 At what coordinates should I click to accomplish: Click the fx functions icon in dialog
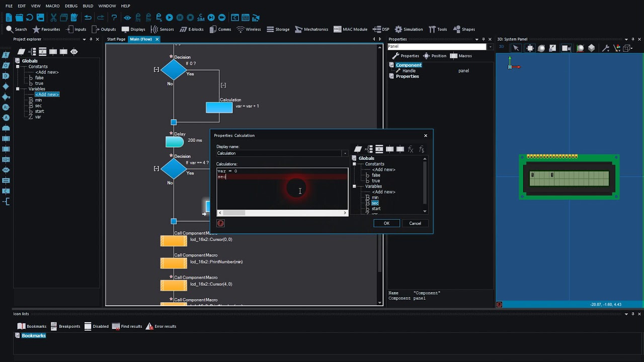click(411, 149)
